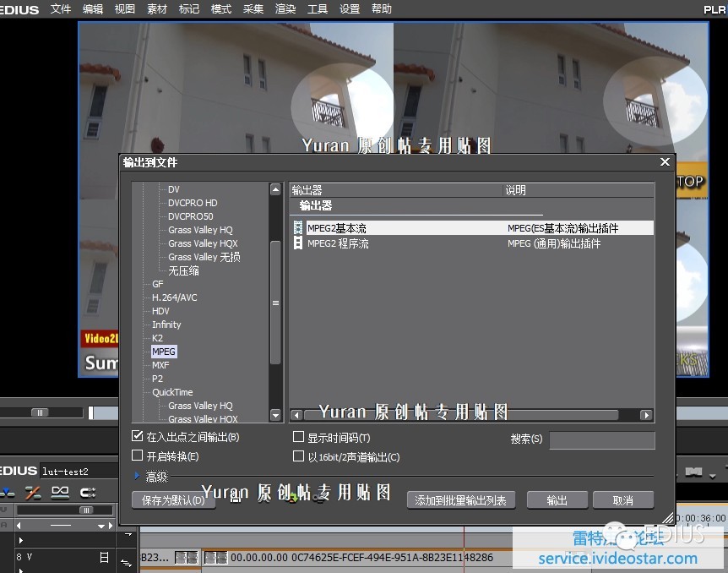Expand the 高级 advanced settings section
This screenshot has height=573, width=728.
click(x=138, y=477)
